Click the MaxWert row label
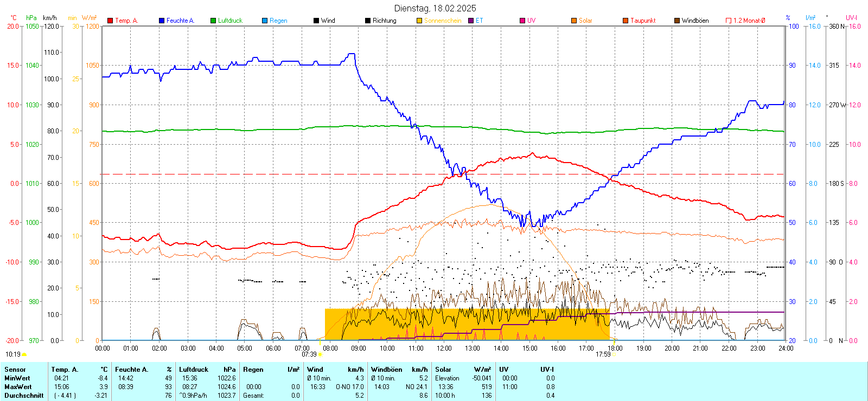Image resolution: width=868 pixels, height=401 pixels. coord(18,387)
